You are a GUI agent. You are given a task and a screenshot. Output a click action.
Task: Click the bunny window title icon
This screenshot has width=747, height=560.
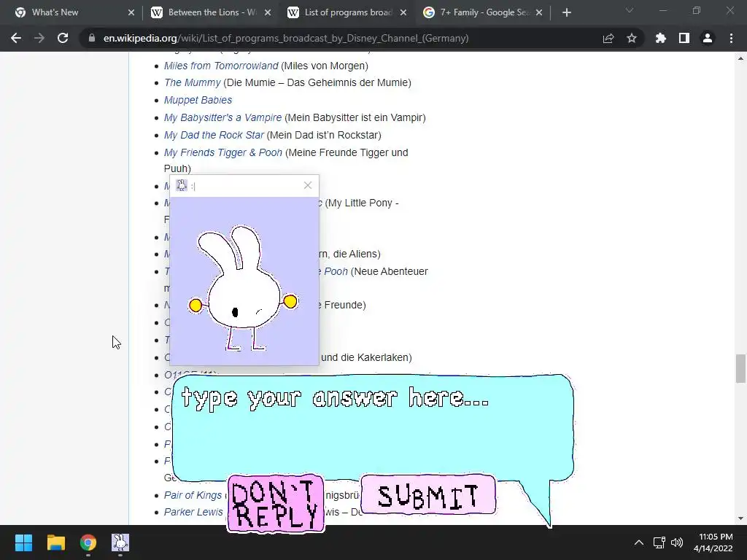click(182, 185)
